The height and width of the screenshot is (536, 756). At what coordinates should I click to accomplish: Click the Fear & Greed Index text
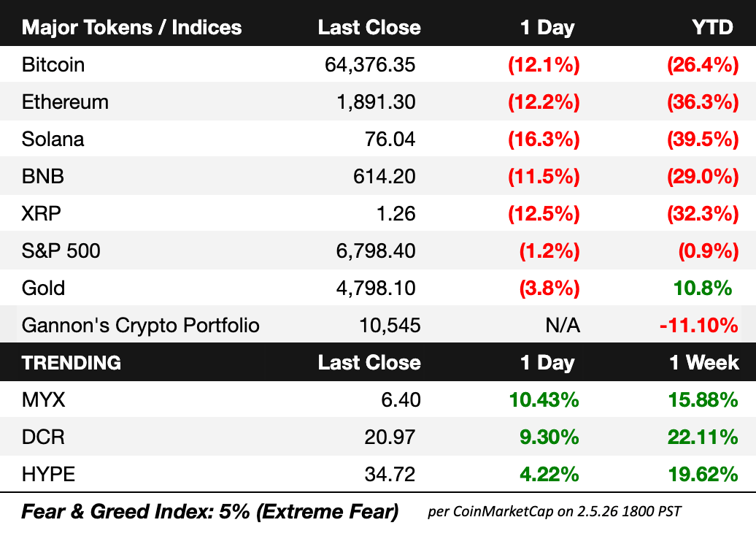pos(210,512)
